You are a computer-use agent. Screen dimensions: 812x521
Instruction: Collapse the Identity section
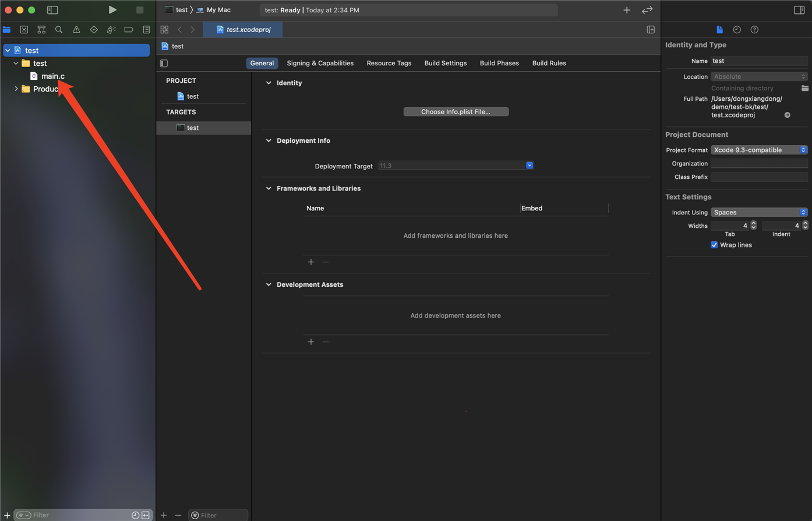point(269,83)
